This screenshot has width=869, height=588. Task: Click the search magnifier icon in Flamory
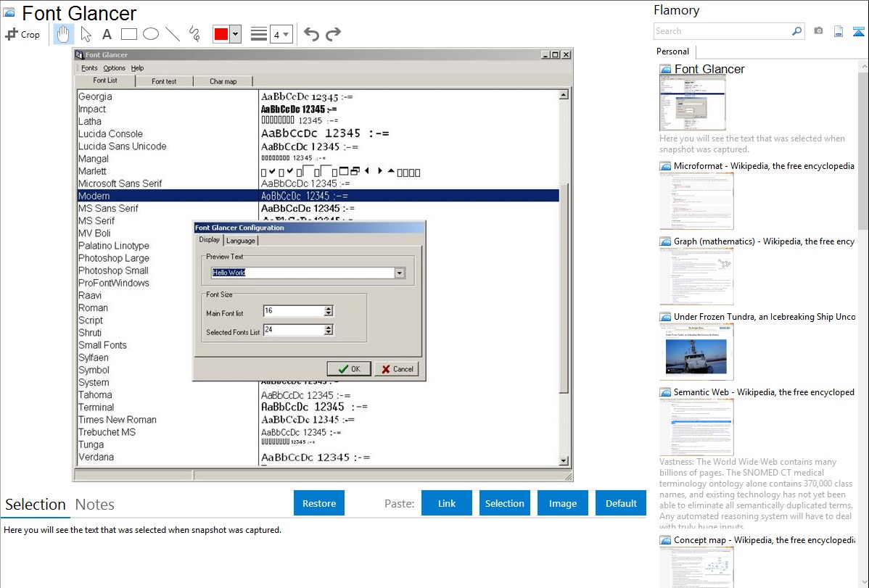point(796,31)
